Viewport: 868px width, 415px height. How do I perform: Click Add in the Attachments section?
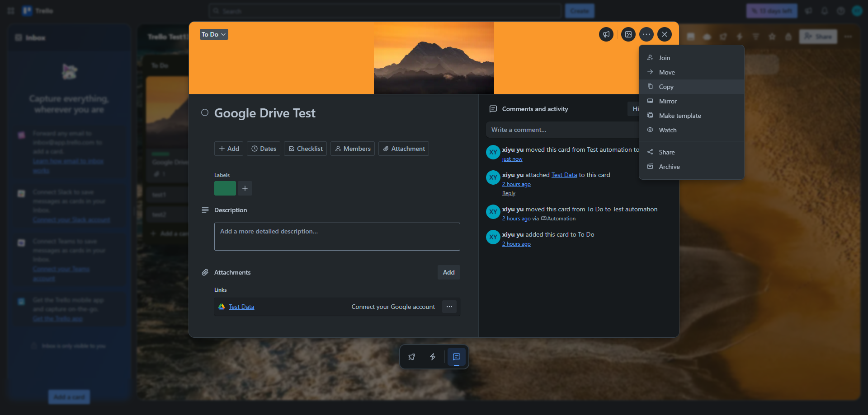(x=449, y=272)
